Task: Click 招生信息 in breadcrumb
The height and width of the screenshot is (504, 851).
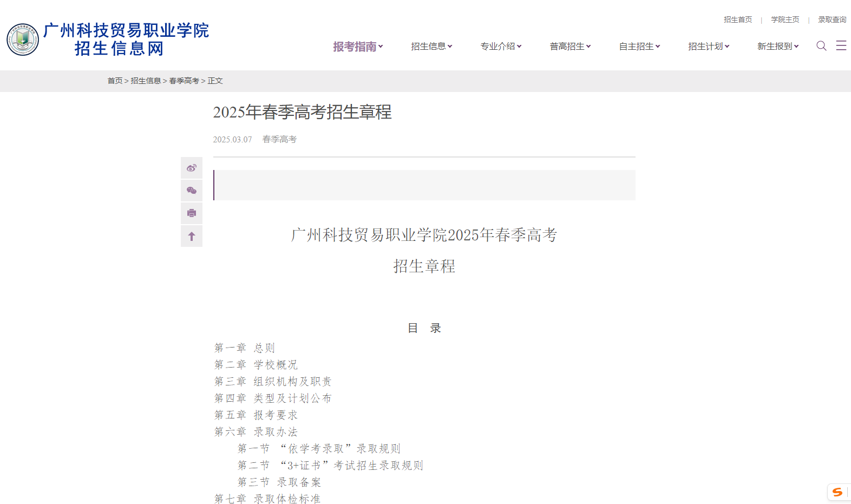Action: pyautogui.click(x=146, y=81)
